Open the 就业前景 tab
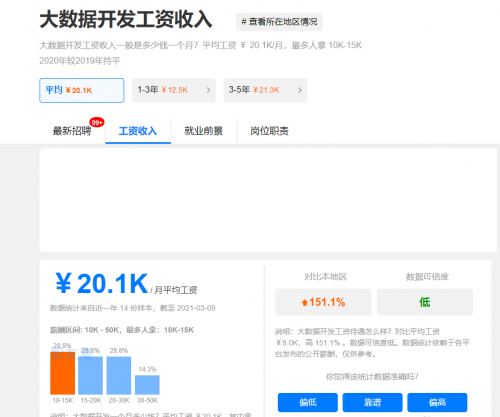 click(x=204, y=131)
